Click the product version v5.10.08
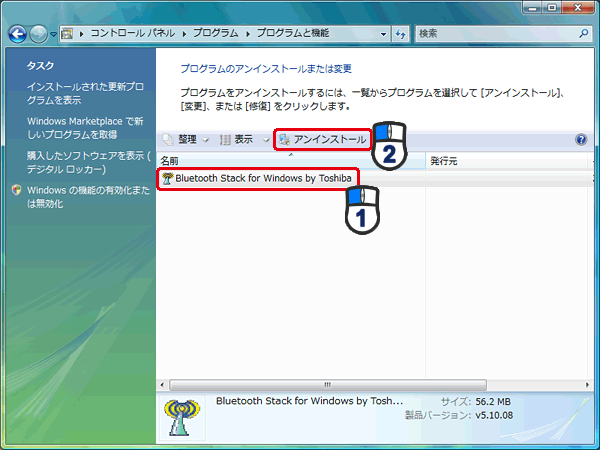The image size is (600, 450). (494, 415)
